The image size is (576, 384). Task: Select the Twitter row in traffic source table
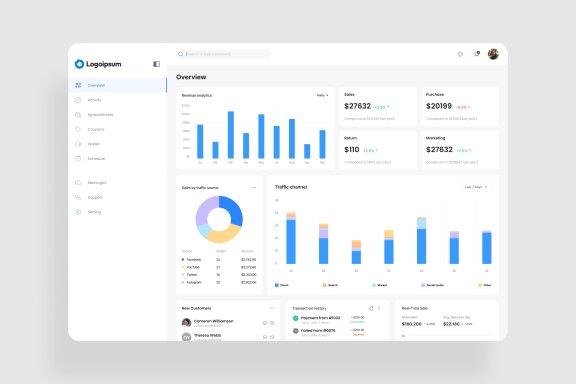[x=219, y=275]
